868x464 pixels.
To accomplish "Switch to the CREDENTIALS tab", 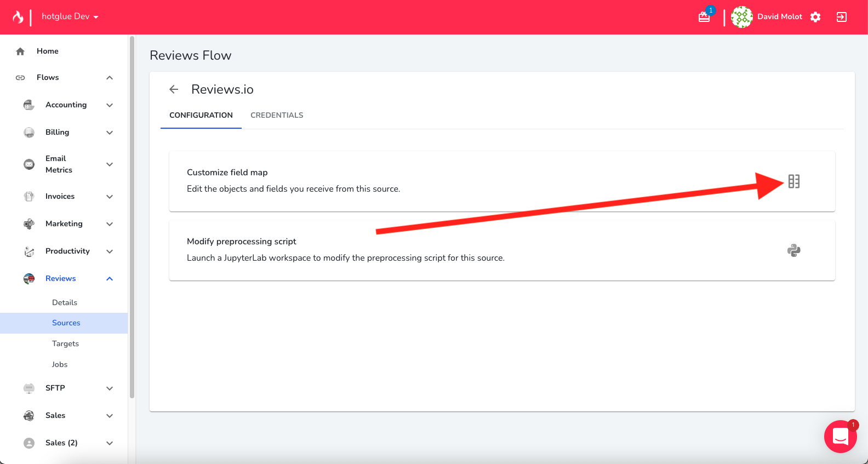I will pyautogui.click(x=277, y=115).
